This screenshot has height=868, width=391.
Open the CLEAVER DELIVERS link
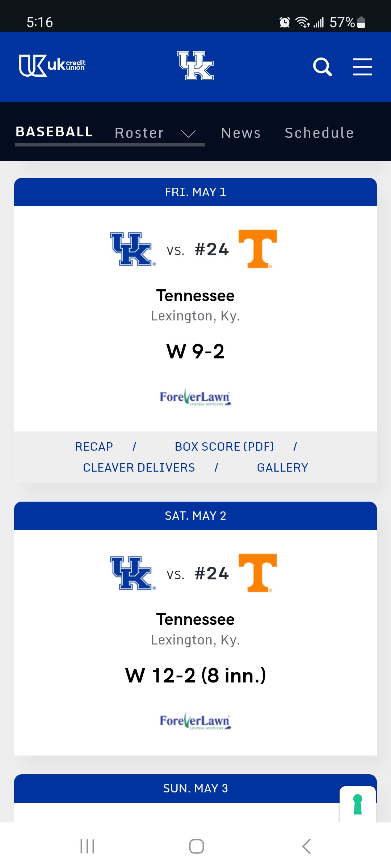pos(139,468)
